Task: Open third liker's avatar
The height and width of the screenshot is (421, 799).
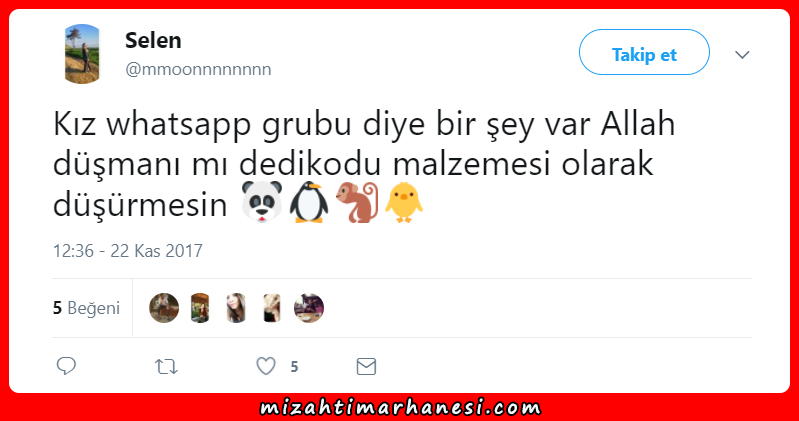Action: (236, 308)
